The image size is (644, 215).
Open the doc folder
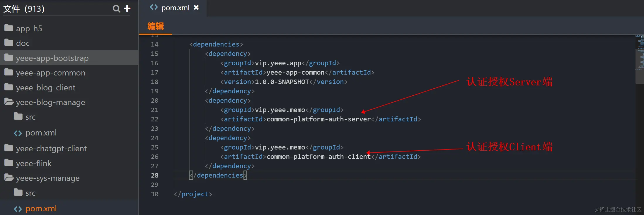[23, 43]
